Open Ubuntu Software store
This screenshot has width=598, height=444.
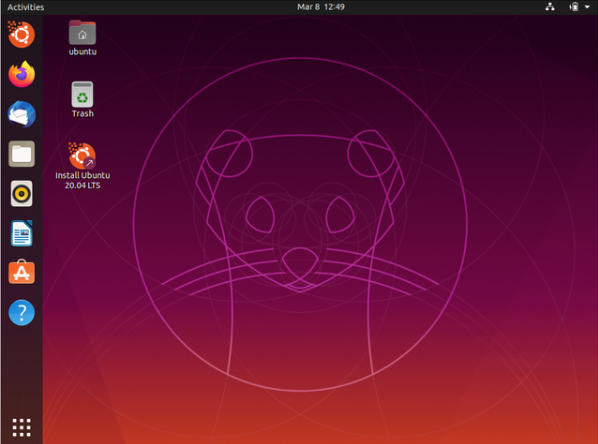(x=22, y=272)
